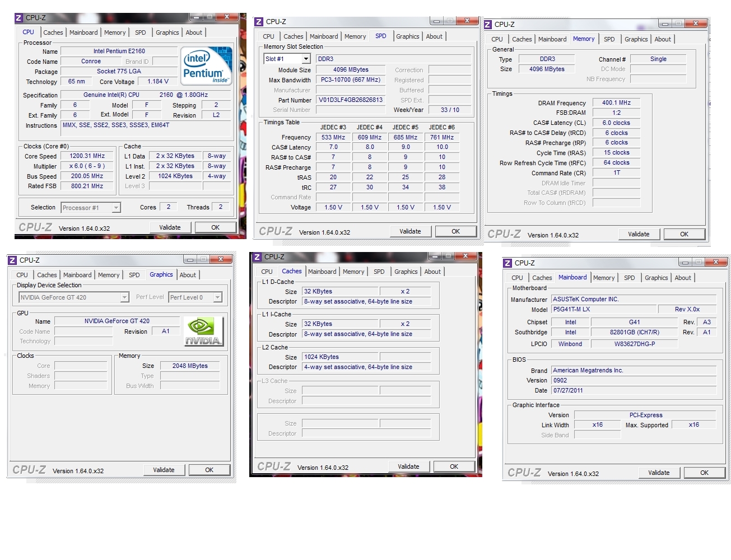Viewport: 731px width, 560px height.
Task: Open About tab in Graphics window
Action: [x=188, y=275]
